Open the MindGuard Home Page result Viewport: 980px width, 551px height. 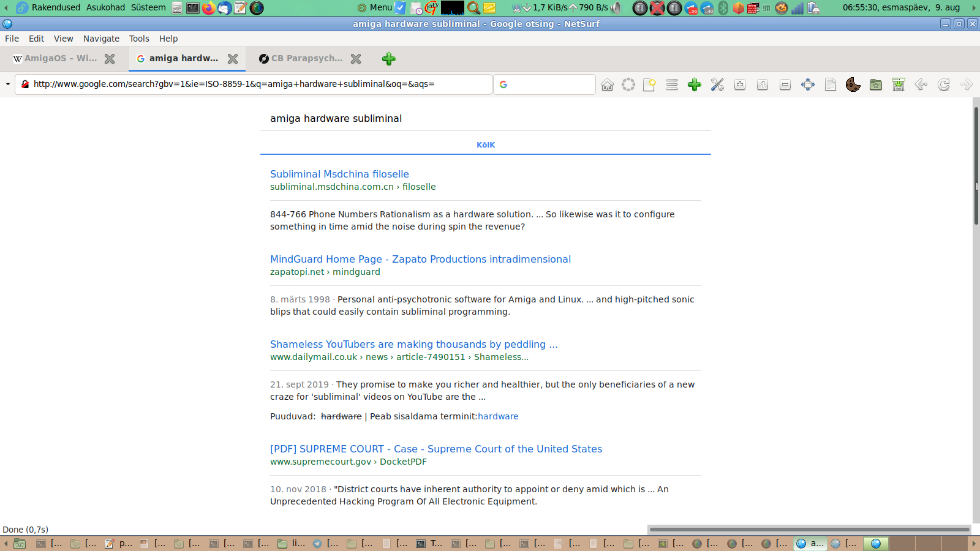[x=420, y=259]
